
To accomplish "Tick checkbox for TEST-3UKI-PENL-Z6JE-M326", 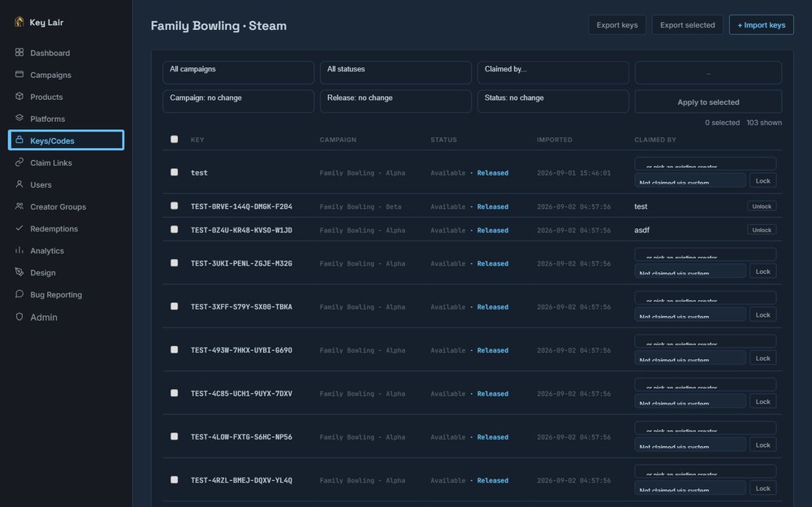I will click(174, 262).
